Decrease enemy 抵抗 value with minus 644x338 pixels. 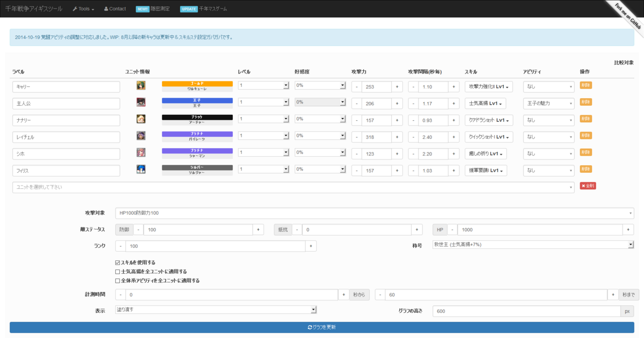tap(297, 230)
